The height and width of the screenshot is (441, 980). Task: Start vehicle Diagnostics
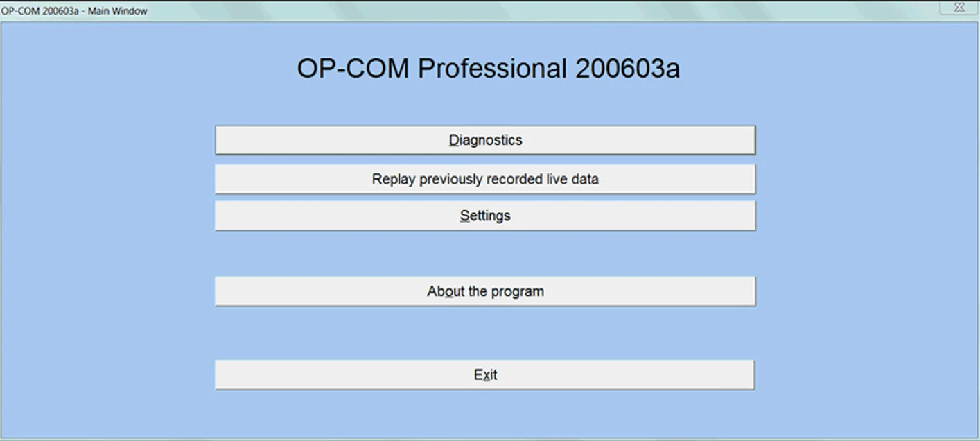coord(485,140)
